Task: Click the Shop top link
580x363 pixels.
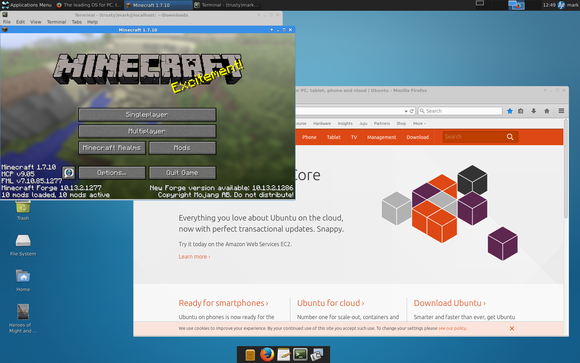Action: (401, 124)
